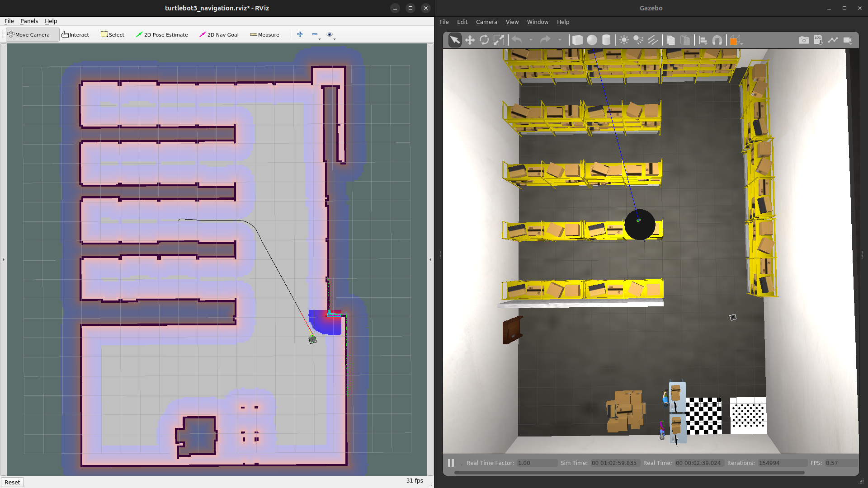Select the Gazebo rotate mode tool
Image resolution: width=868 pixels, height=488 pixels.
coord(484,40)
